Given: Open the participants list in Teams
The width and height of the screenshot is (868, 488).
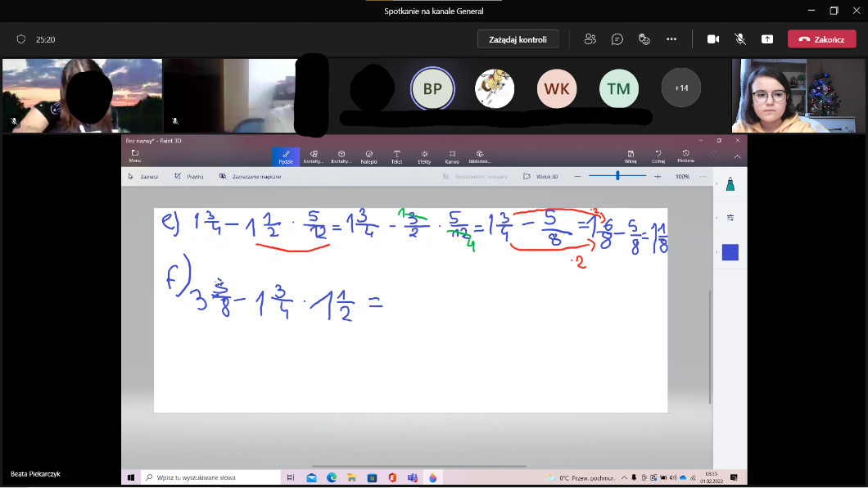Looking at the screenshot, I should click(590, 39).
